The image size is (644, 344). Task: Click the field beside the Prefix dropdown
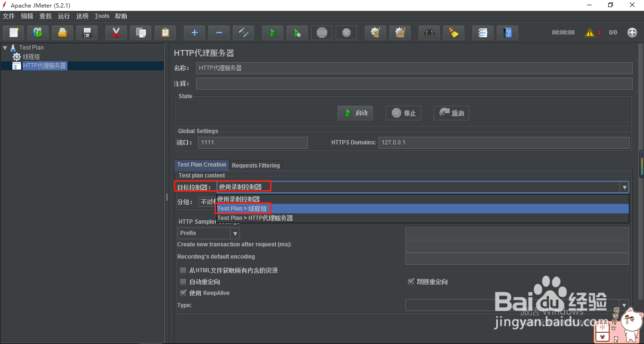(517, 233)
